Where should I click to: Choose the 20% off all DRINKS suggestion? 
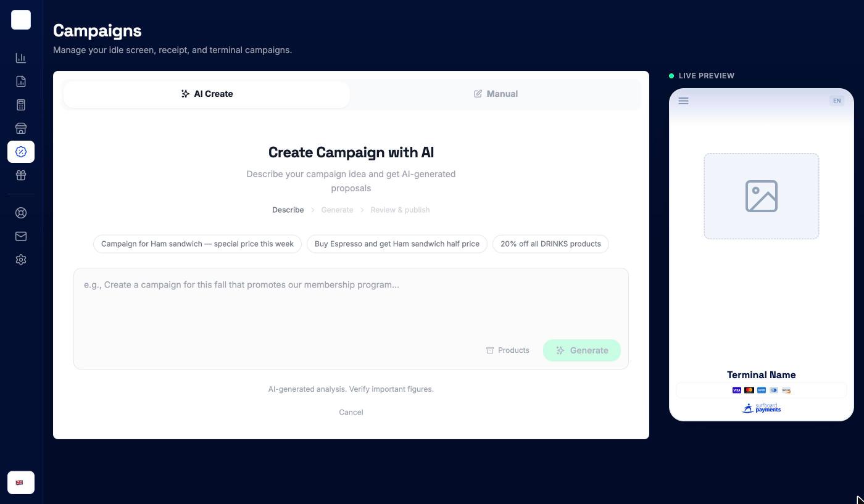coord(550,244)
